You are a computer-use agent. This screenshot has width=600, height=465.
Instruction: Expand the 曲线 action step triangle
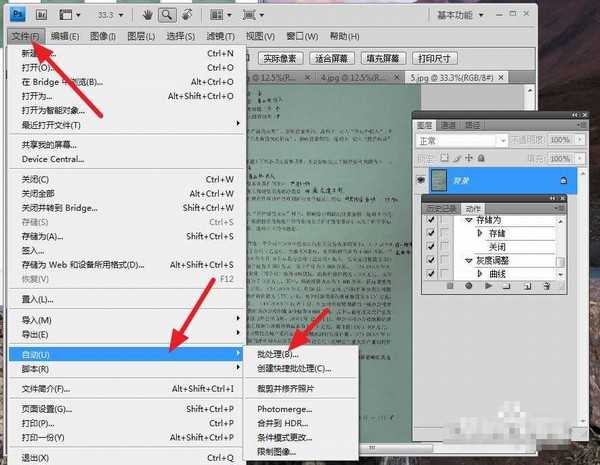(480, 273)
